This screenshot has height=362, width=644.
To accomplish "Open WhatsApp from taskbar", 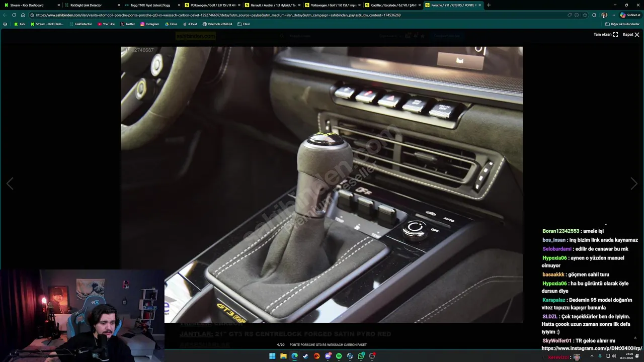I will click(x=361, y=356).
